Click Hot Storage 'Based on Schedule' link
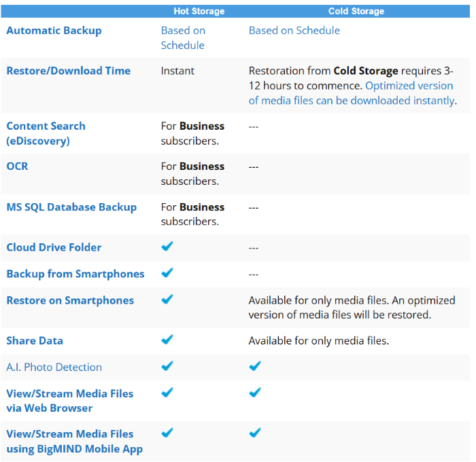Image resolution: width=476 pixels, height=462 pixels. pyautogui.click(x=182, y=38)
